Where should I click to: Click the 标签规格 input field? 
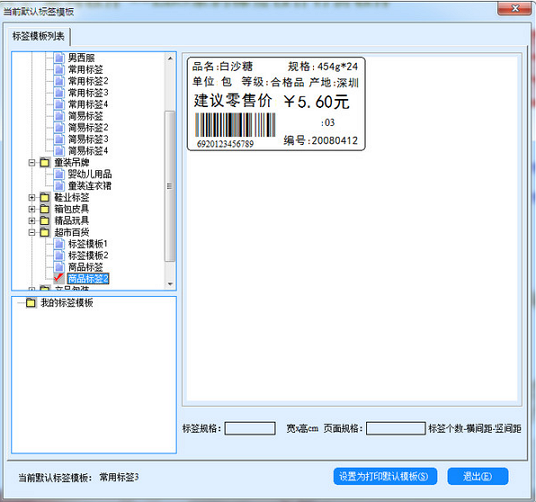250,428
